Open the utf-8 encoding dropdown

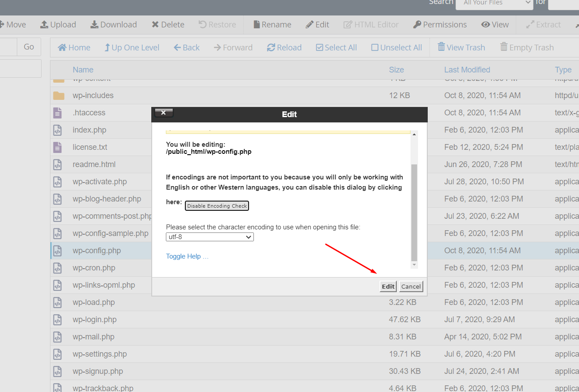(210, 237)
